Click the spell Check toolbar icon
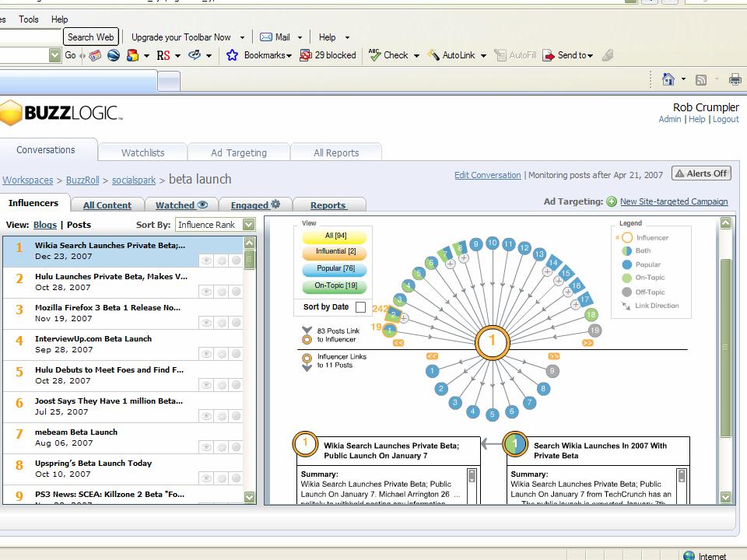747x560 pixels. tap(375, 55)
